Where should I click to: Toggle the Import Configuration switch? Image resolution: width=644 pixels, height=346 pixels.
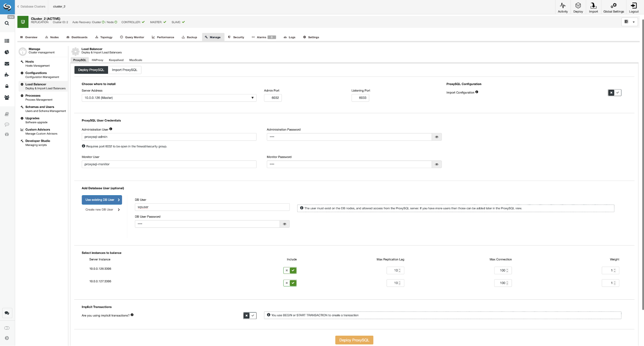coord(614,93)
